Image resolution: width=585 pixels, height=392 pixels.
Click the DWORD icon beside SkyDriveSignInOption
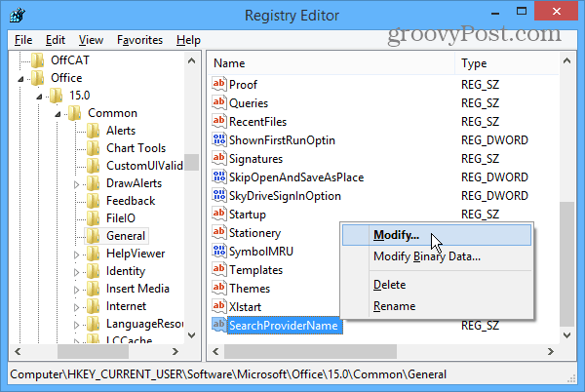pos(219,195)
